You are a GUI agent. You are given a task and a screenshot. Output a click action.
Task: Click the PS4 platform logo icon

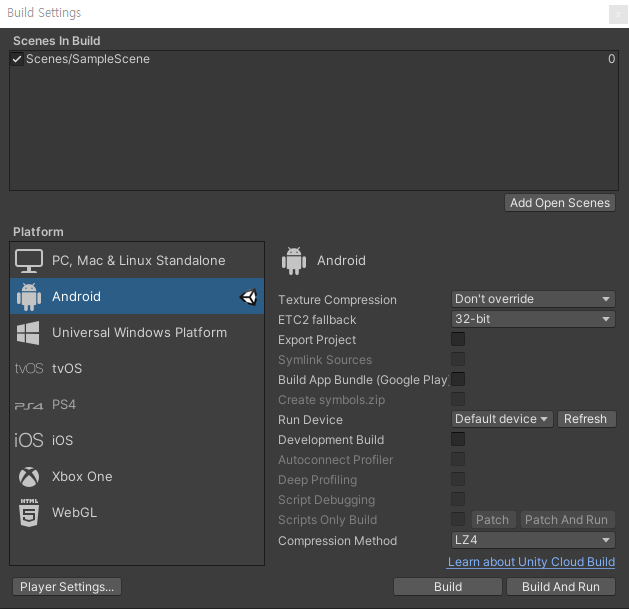coord(28,406)
